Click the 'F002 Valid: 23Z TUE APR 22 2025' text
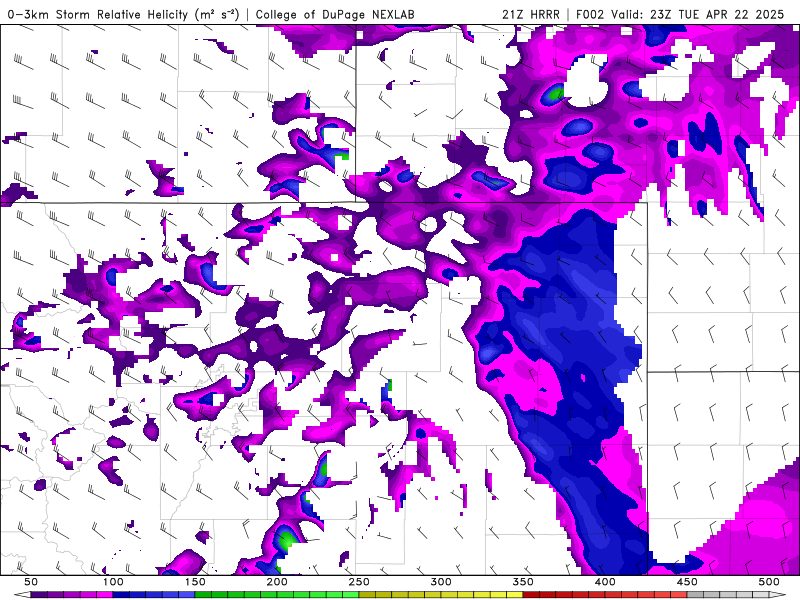The image size is (800, 600). [680, 14]
